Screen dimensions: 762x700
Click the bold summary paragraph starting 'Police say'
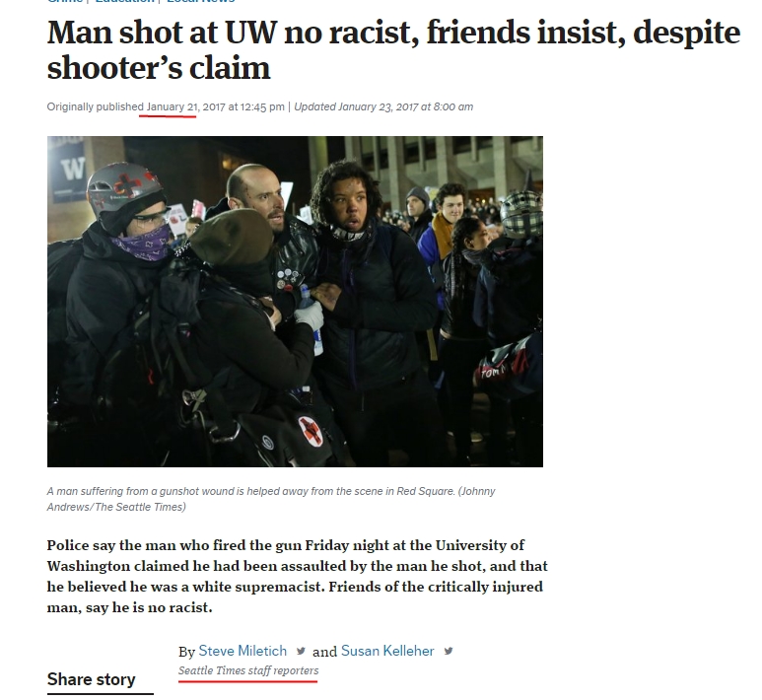[x=298, y=577]
